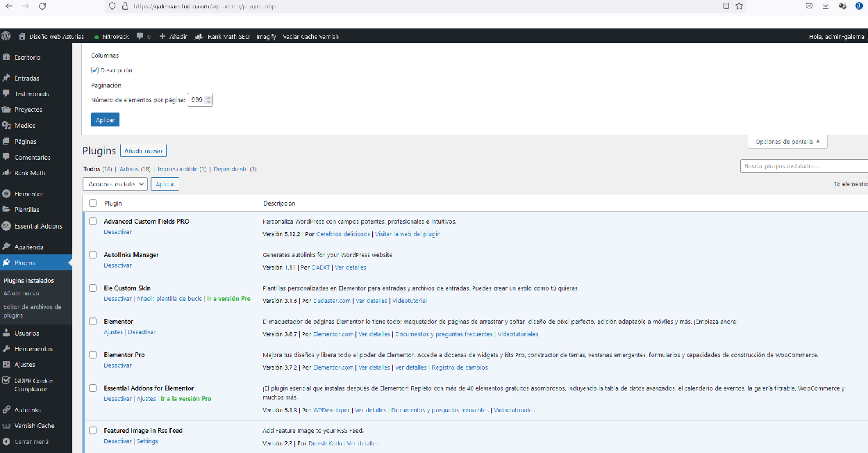Viewport: 868px width, 453px height.
Task: Click the home icon beside Diseño web Asturias
Action: click(22, 36)
